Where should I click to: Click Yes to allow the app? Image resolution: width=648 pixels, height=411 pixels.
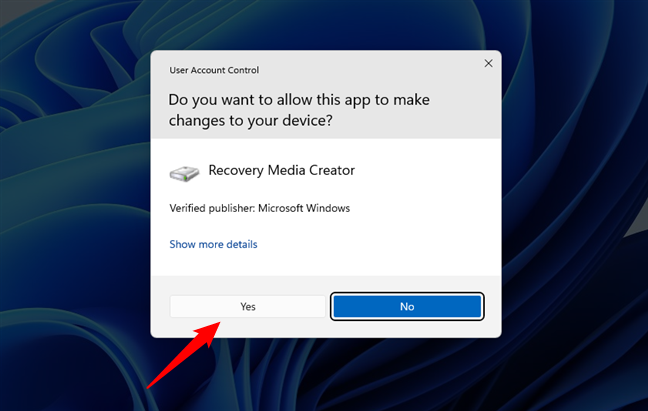tap(248, 306)
